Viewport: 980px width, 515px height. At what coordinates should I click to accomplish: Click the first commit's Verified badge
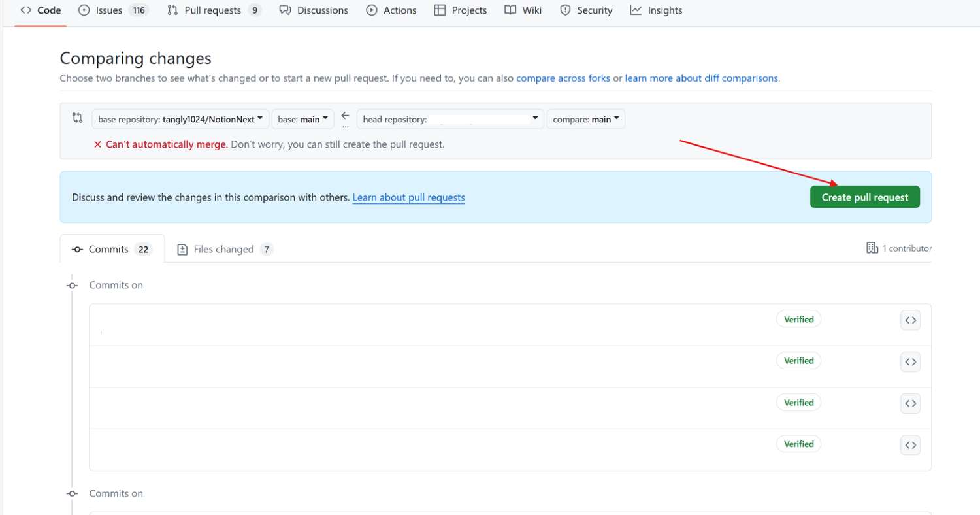[798, 320]
